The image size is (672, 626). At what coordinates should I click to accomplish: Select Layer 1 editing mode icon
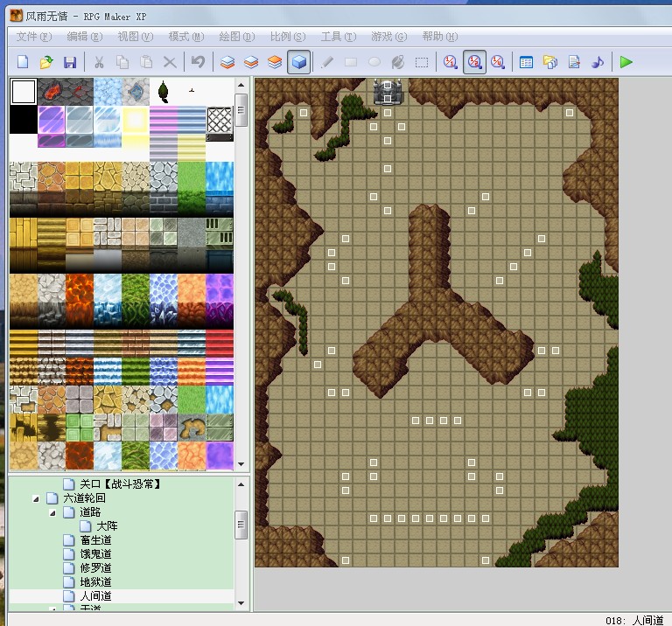click(x=227, y=62)
